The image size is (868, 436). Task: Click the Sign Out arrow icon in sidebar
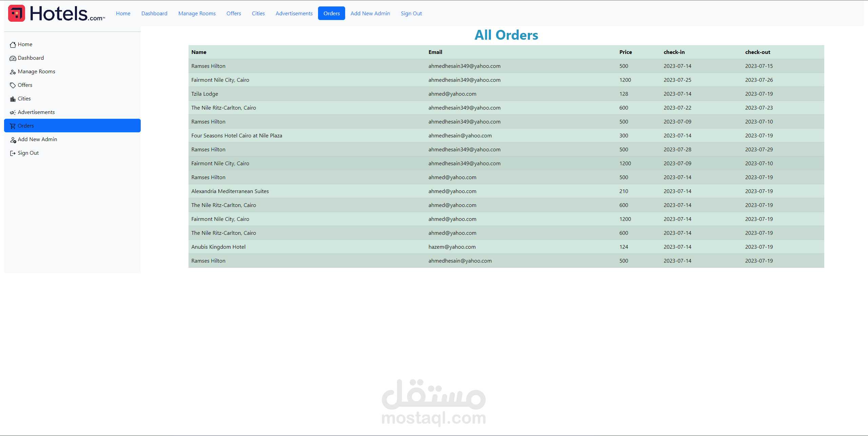[13, 153]
